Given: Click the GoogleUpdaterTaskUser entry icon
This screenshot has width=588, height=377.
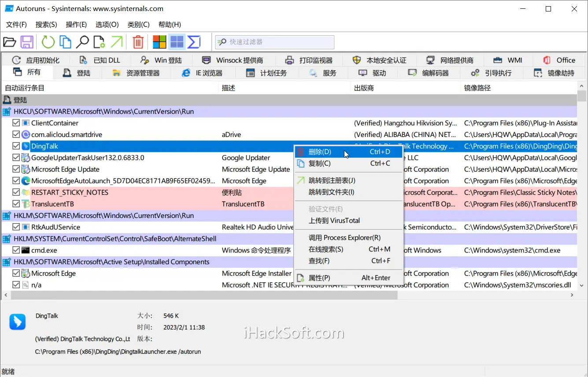Looking at the screenshot, I should tap(26, 158).
